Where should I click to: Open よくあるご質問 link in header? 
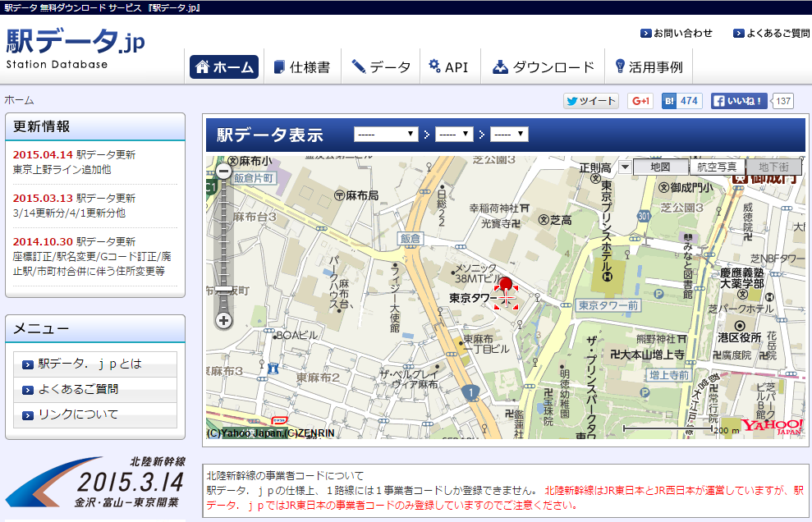[772, 33]
